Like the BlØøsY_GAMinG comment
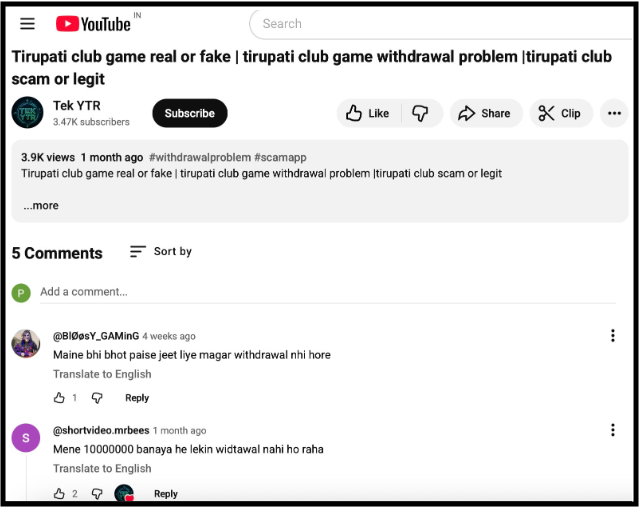 pos(59,398)
